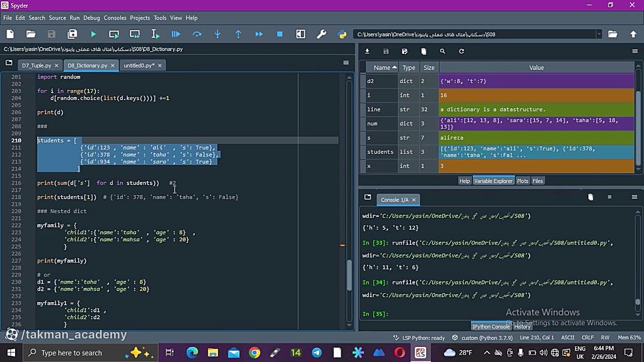The height and width of the screenshot is (362, 644).
Task: Click the Step return up-arrow icon
Action: (x=238, y=34)
